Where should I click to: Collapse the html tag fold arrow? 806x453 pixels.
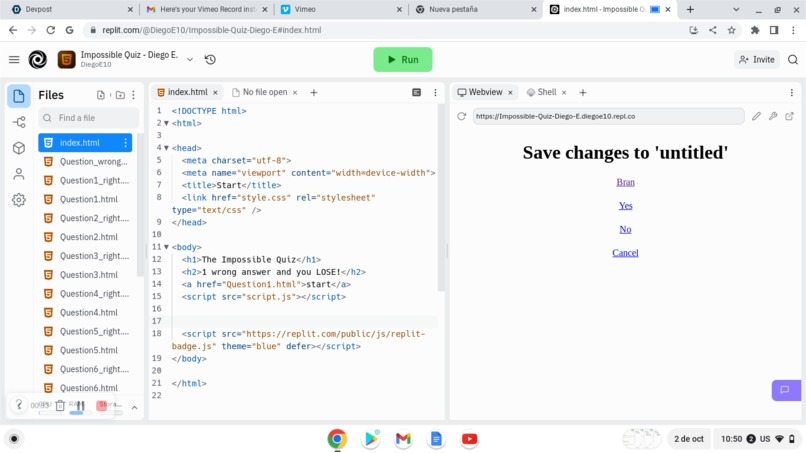click(x=166, y=123)
